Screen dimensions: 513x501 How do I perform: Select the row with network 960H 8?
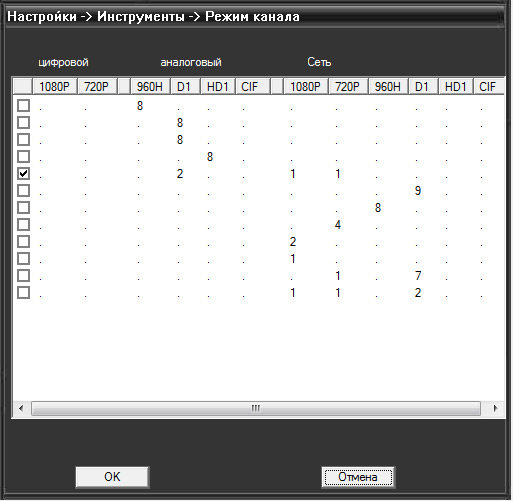[x=23, y=208]
